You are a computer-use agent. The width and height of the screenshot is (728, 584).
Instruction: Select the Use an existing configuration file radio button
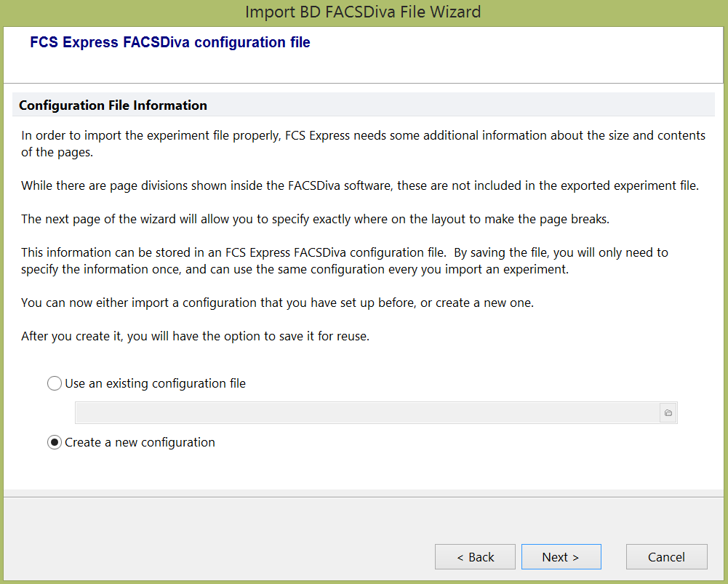point(55,383)
